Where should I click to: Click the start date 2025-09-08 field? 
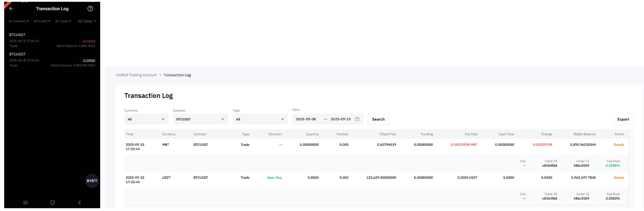pos(306,119)
